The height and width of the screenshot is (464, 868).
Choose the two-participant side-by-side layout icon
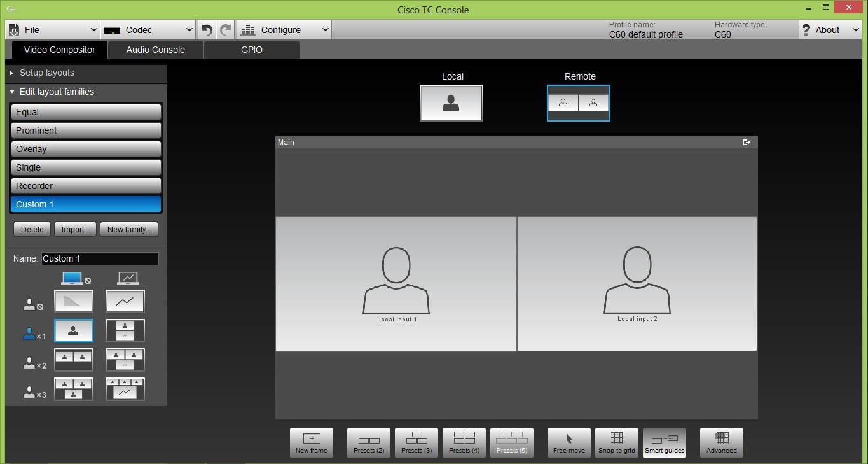[73, 360]
